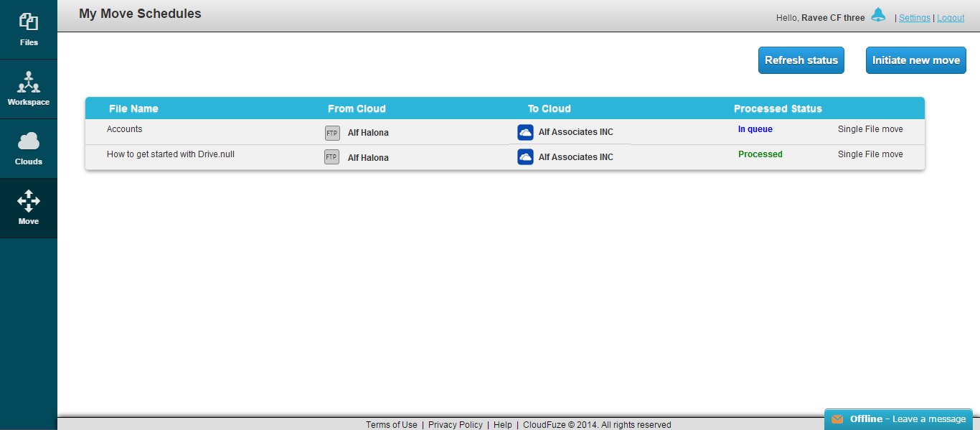The image size is (980, 430).
Task: Click the envelope icon in chat widget
Action: coord(837,419)
